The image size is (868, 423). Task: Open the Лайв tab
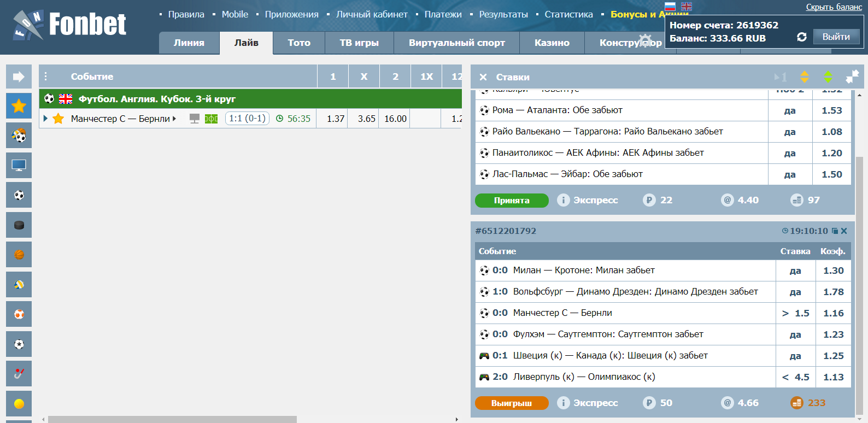coord(247,43)
